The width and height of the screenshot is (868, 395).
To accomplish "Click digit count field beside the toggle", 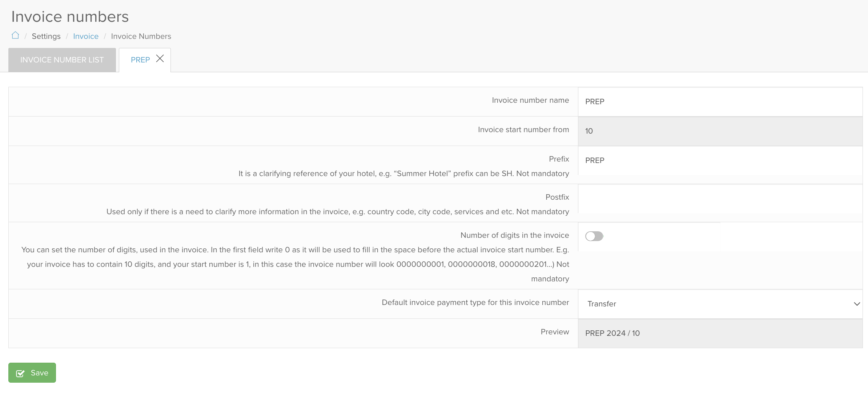I will 791,236.
